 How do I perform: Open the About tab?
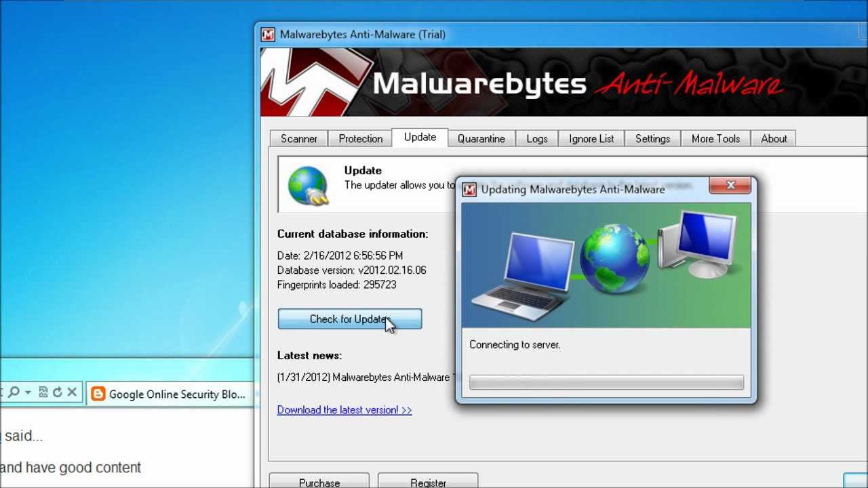coord(774,138)
